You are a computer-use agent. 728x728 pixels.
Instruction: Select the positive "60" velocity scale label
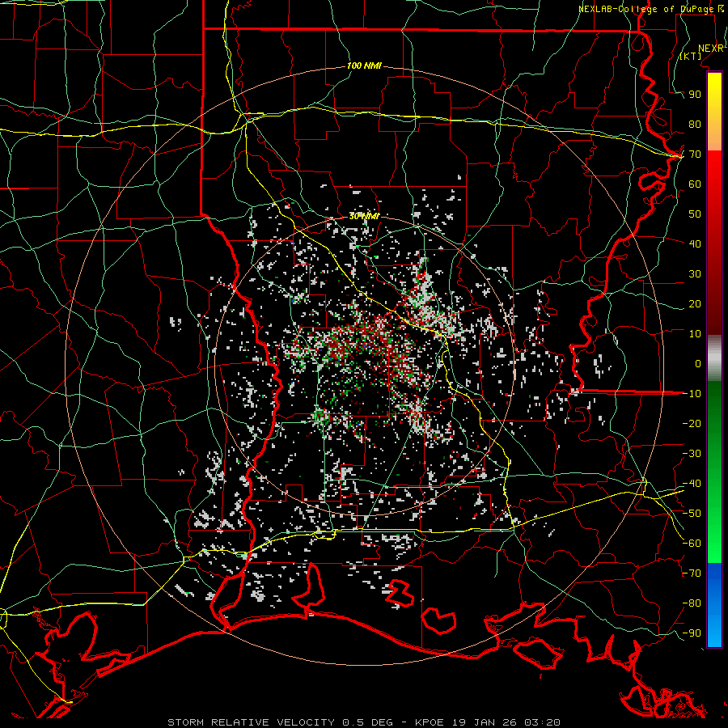click(695, 184)
